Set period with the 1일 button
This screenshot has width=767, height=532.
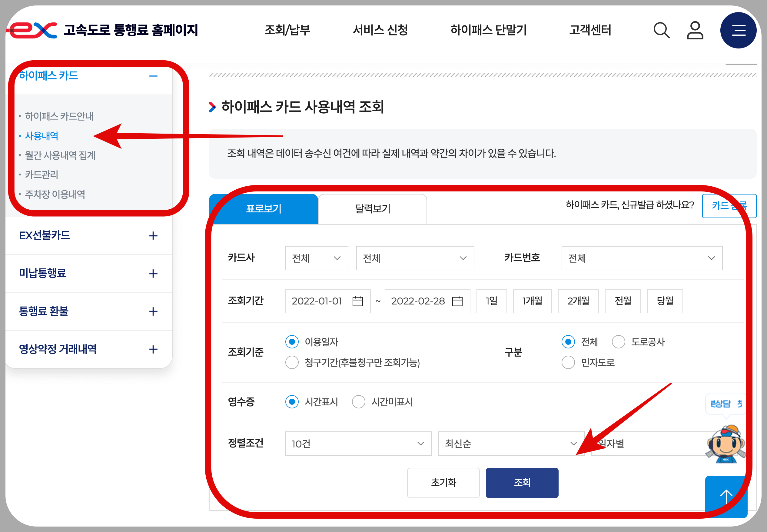click(491, 301)
